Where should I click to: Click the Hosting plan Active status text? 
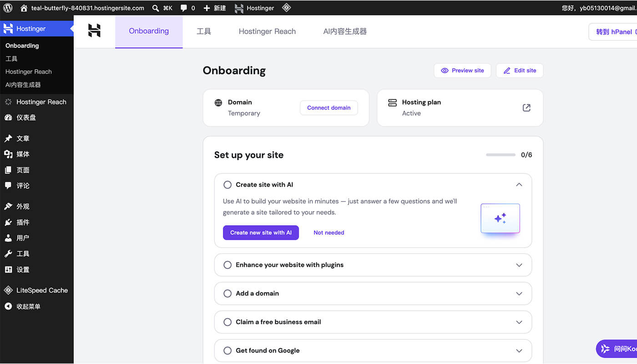[411, 113]
